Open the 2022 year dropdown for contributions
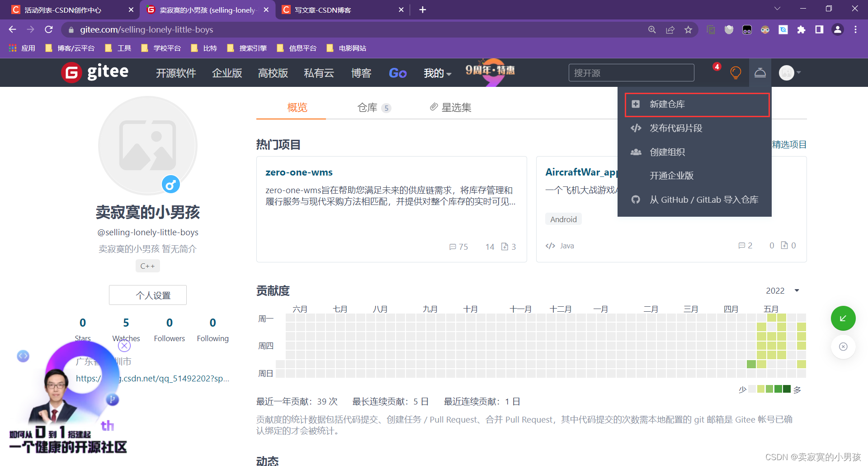 tap(783, 290)
